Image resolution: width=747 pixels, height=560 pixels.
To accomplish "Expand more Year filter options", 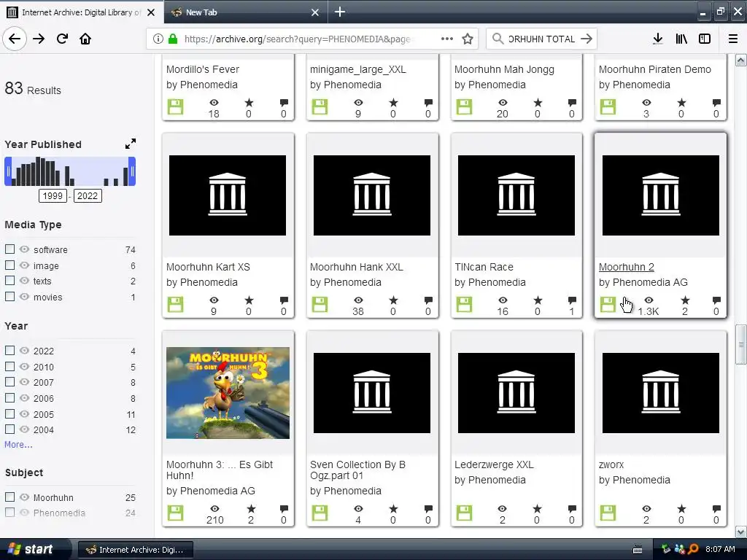I will click(x=18, y=444).
